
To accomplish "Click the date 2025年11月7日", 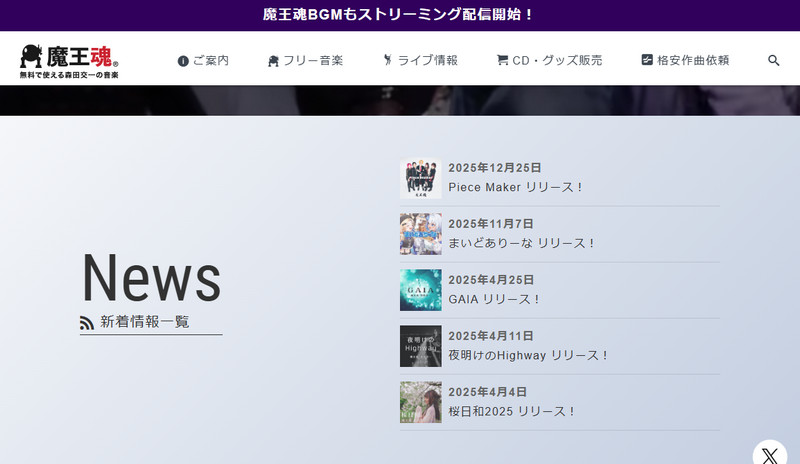I will tap(491, 224).
